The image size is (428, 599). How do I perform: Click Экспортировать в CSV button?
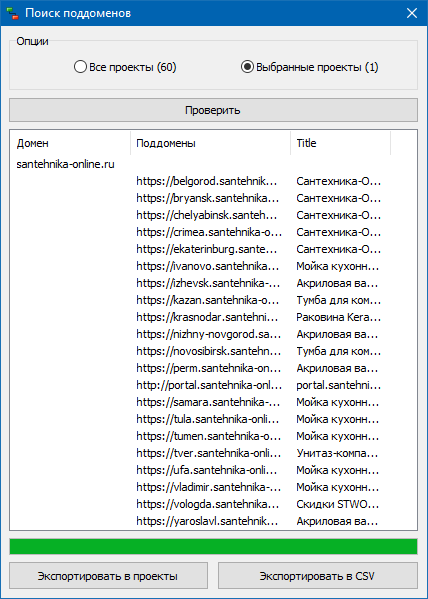(x=318, y=576)
